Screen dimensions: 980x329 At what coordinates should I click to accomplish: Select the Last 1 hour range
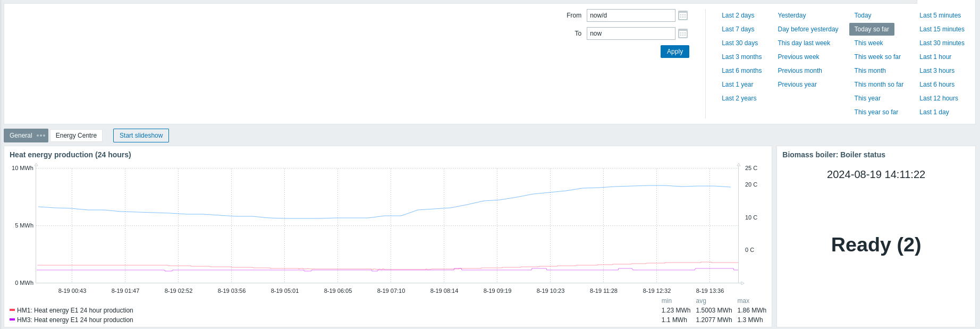(x=935, y=57)
